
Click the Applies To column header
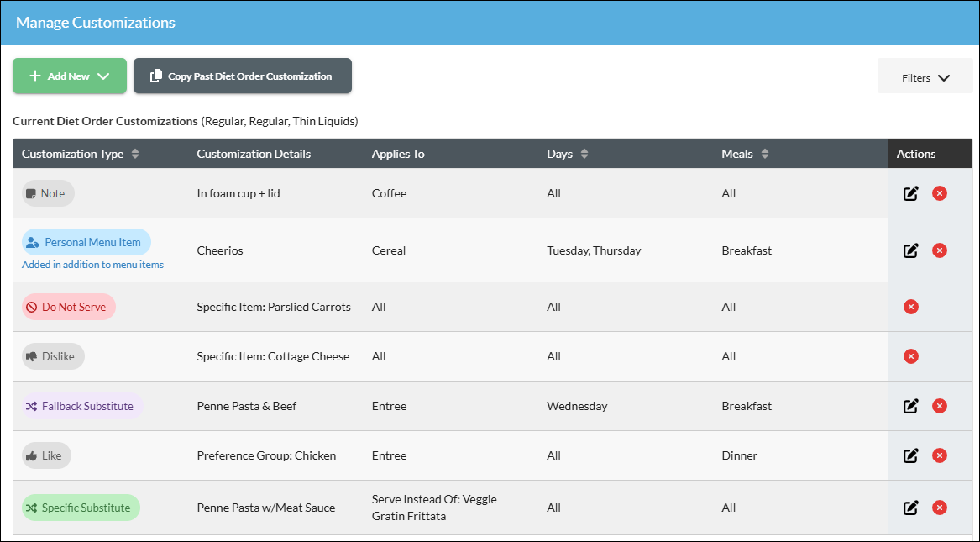pos(398,154)
